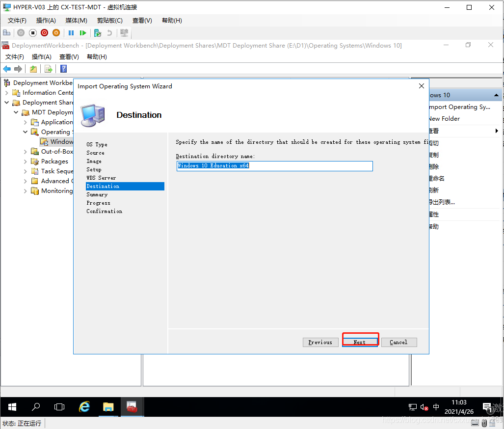Image resolution: width=504 pixels, height=429 pixels.
Task: Open 操作(A) menu of VM connection
Action: pos(46,21)
